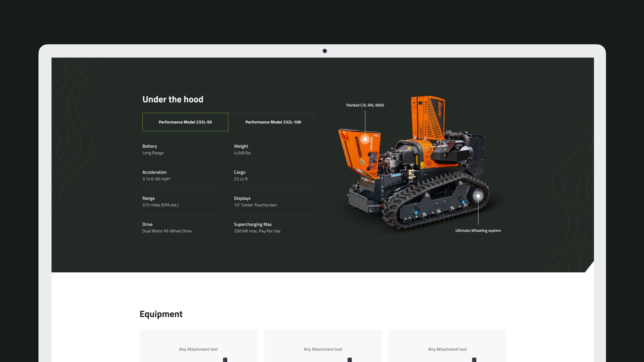Click the Under the hood heading
The image size is (644, 362).
173,99
